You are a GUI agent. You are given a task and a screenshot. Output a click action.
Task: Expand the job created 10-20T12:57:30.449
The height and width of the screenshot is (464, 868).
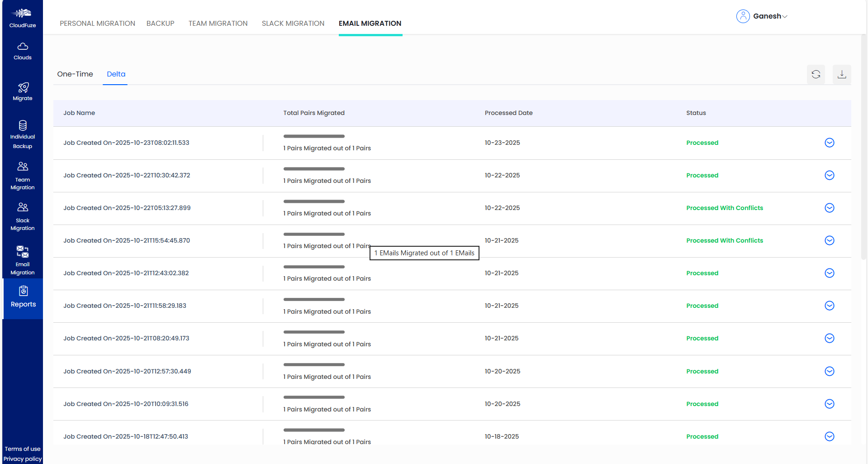coord(829,371)
